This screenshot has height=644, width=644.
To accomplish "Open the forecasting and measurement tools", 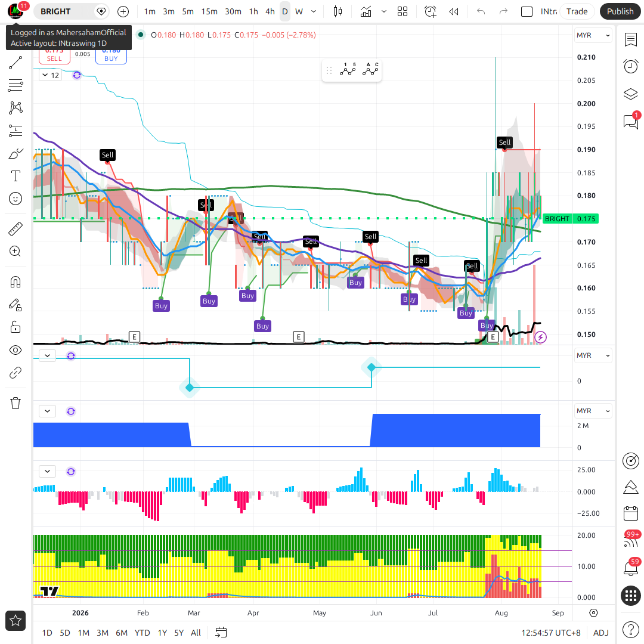I will click(15, 131).
